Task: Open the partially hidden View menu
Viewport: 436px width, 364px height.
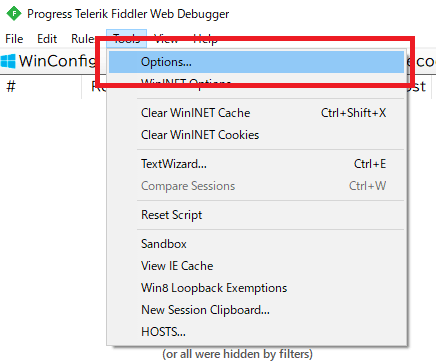Action: 166,39
